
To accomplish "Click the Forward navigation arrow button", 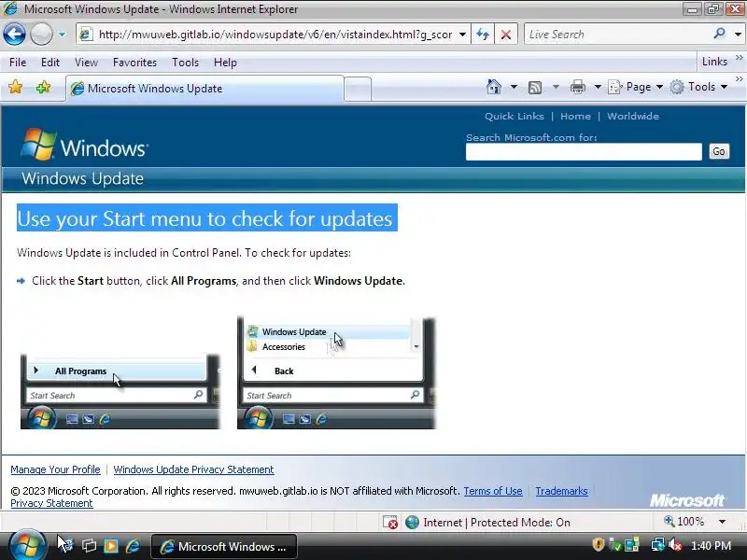I will [x=41, y=35].
